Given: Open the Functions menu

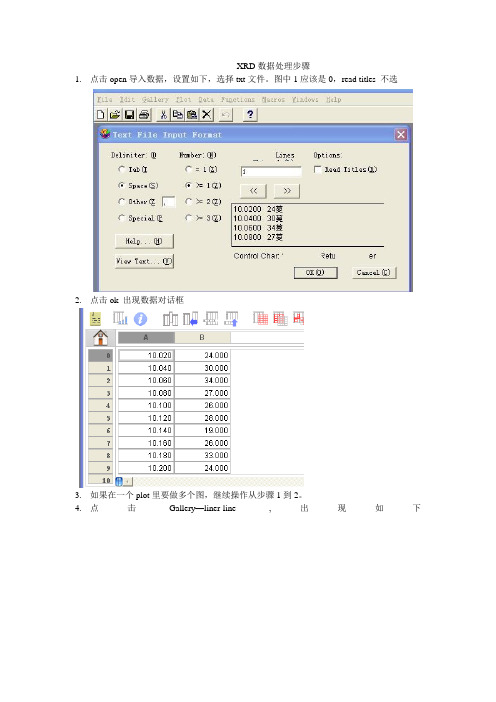Looking at the screenshot, I should (x=238, y=99).
